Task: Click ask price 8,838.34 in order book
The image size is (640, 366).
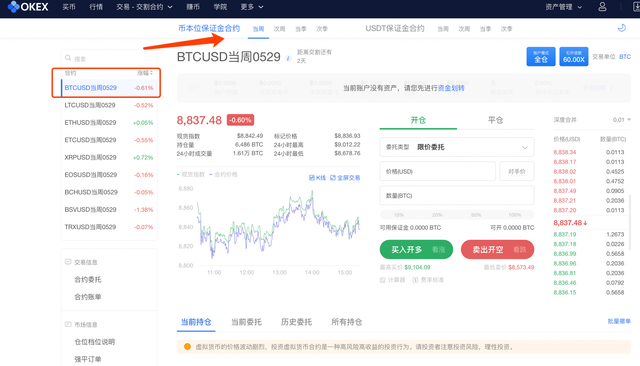Action: click(x=565, y=152)
